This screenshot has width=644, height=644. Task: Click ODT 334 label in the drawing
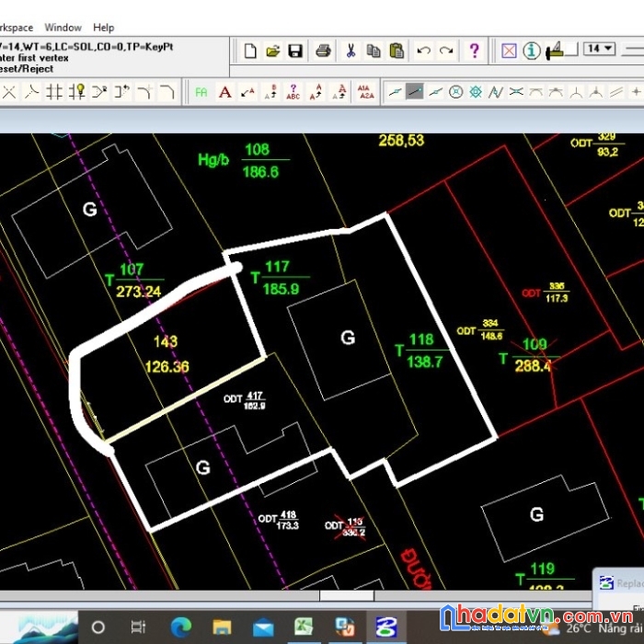pos(480,330)
